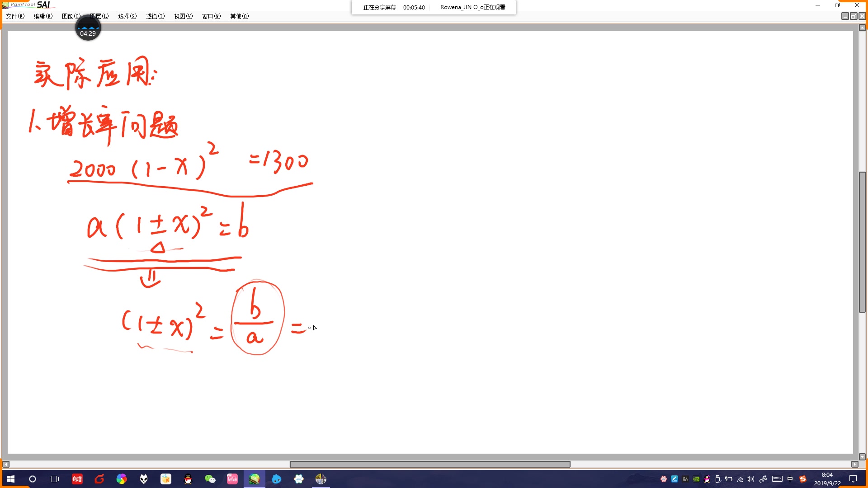Select the 窗口 (Window) menu item
The image size is (868, 488).
click(x=210, y=16)
